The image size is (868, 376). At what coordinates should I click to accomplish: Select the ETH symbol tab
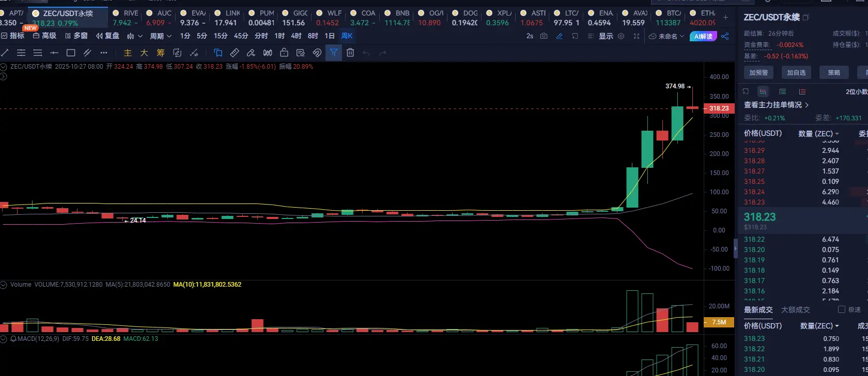click(702, 18)
